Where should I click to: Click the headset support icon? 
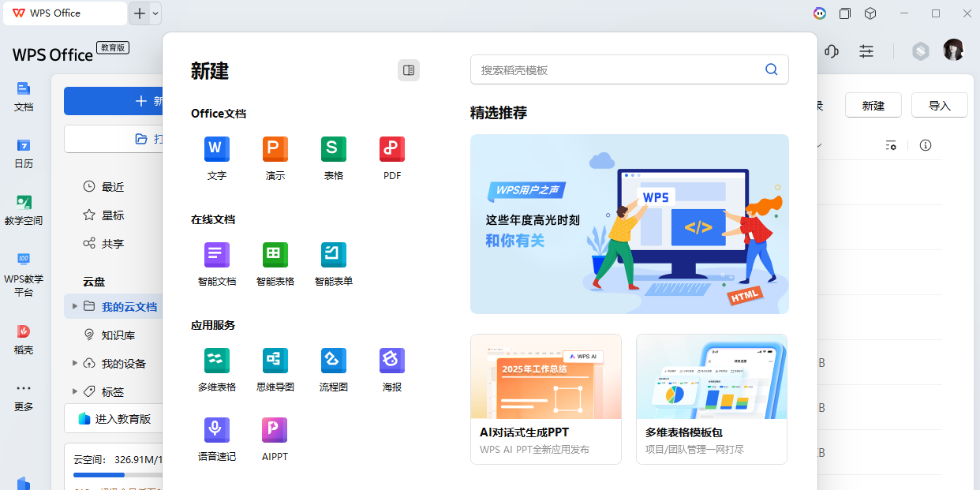(x=832, y=51)
